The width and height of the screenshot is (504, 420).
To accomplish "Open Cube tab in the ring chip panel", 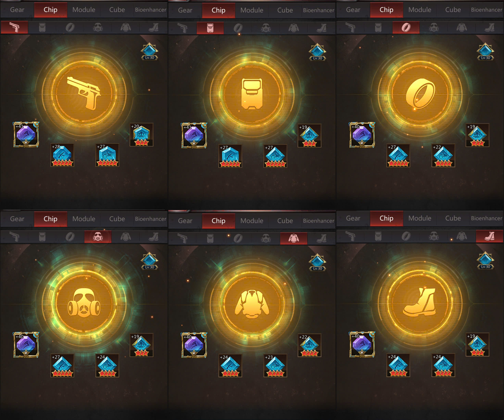I will pyautogui.click(x=453, y=10).
